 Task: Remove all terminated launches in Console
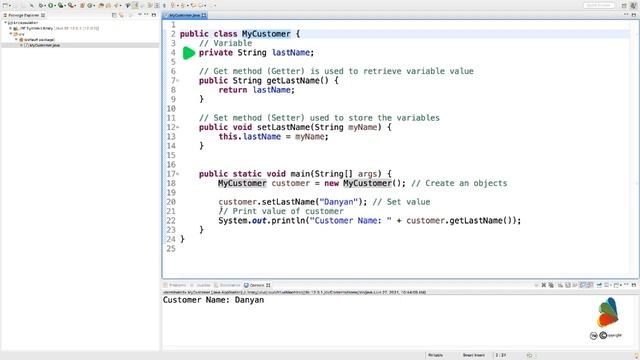pyautogui.click(x=551, y=285)
